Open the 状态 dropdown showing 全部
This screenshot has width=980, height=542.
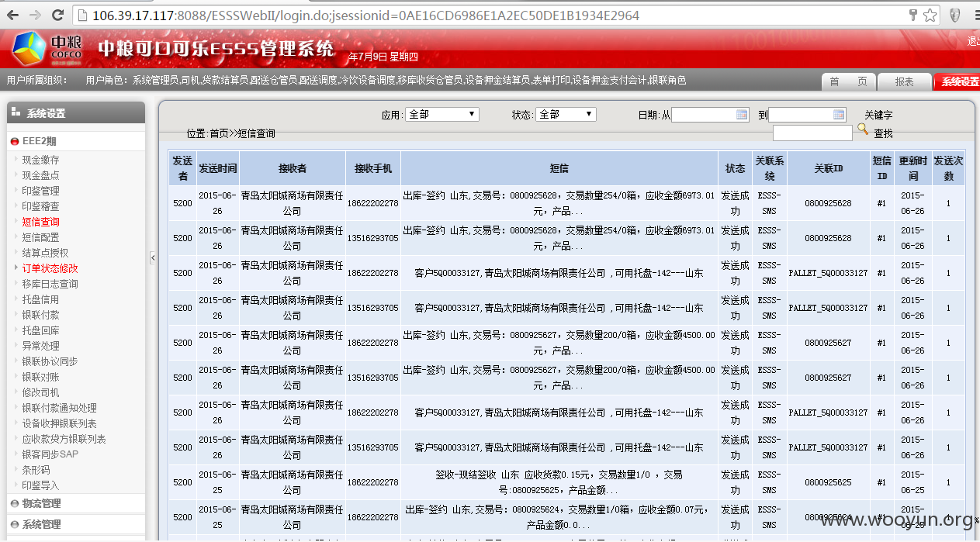pyautogui.click(x=566, y=114)
